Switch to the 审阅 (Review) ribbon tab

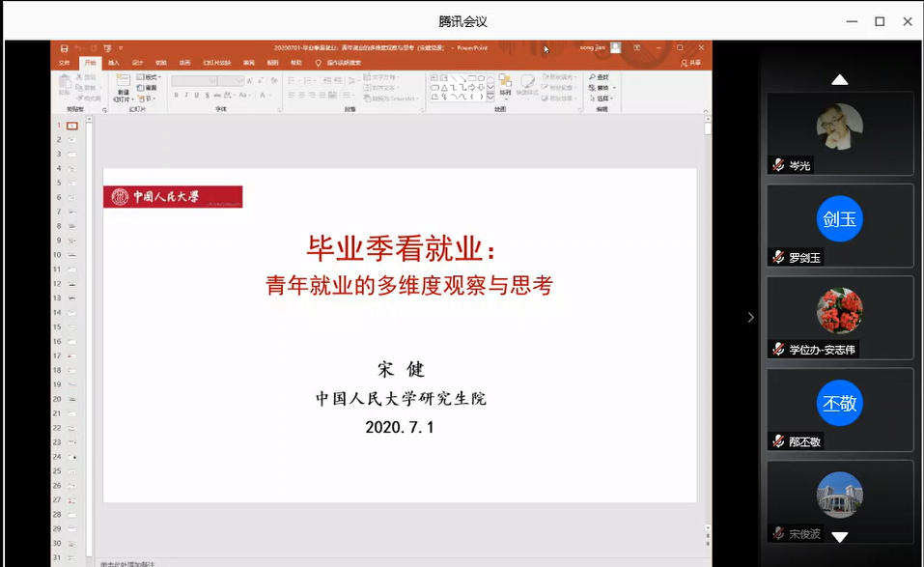coord(249,63)
